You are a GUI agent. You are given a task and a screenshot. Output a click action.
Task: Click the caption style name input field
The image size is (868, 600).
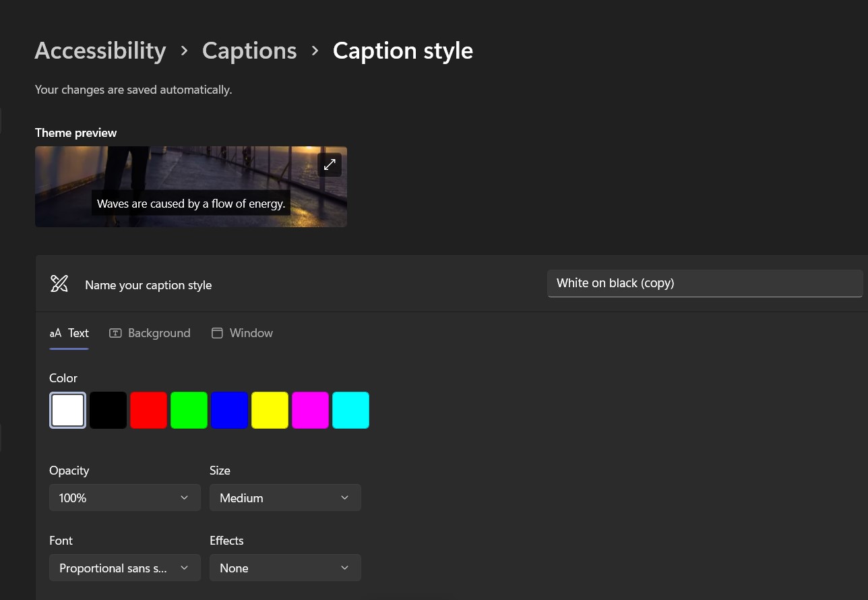coord(705,283)
